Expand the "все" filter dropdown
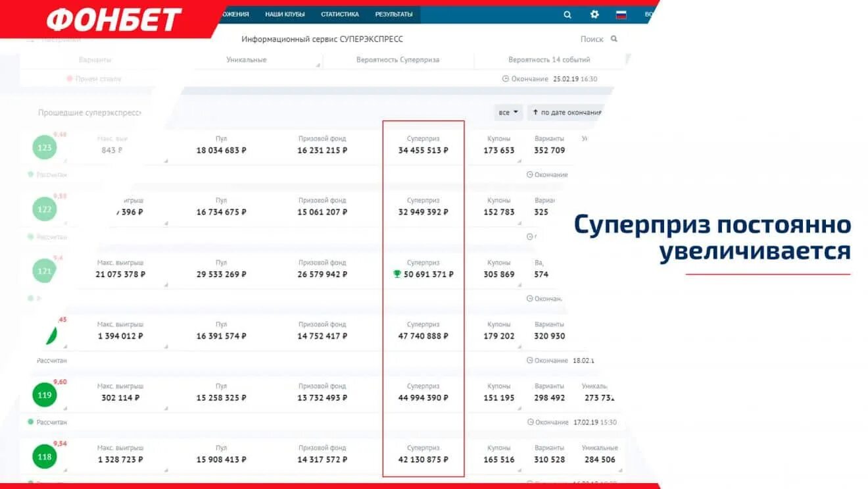This screenshot has height=489, width=868. pos(508,113)
